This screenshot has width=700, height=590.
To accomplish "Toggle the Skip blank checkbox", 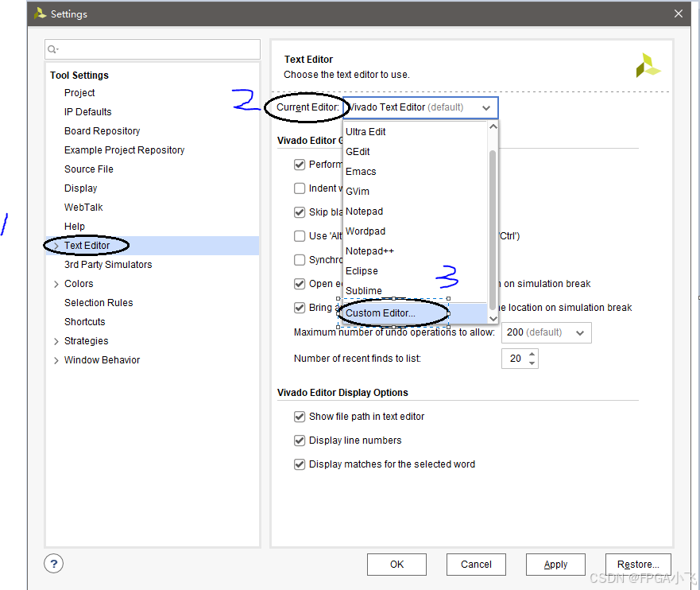I will click(299, 212).
